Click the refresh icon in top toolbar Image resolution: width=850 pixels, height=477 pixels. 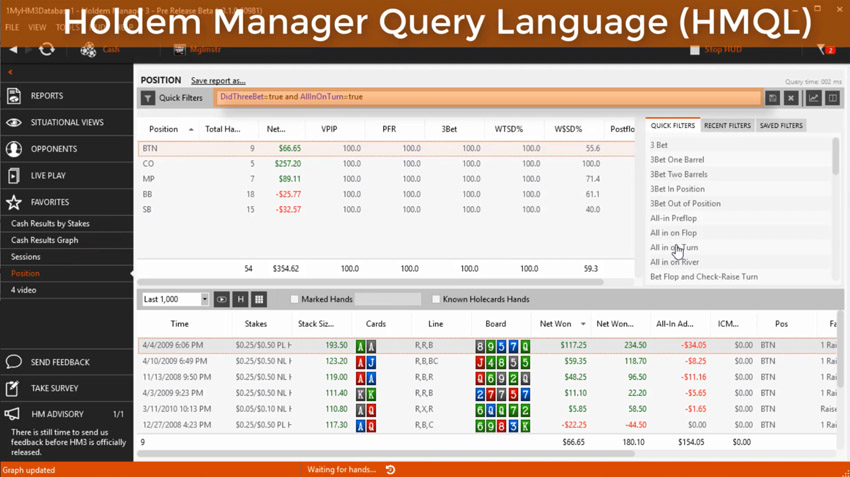[46, 49]
